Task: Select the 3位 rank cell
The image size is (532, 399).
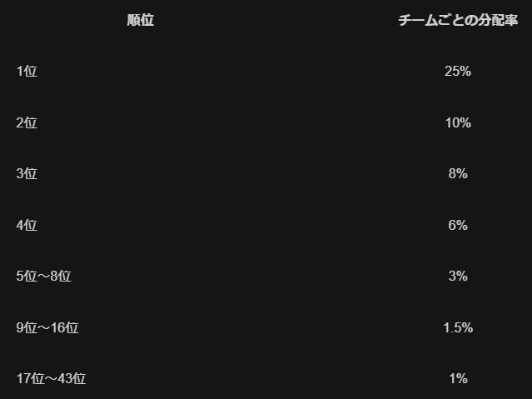Action: (x=27, y=174)
